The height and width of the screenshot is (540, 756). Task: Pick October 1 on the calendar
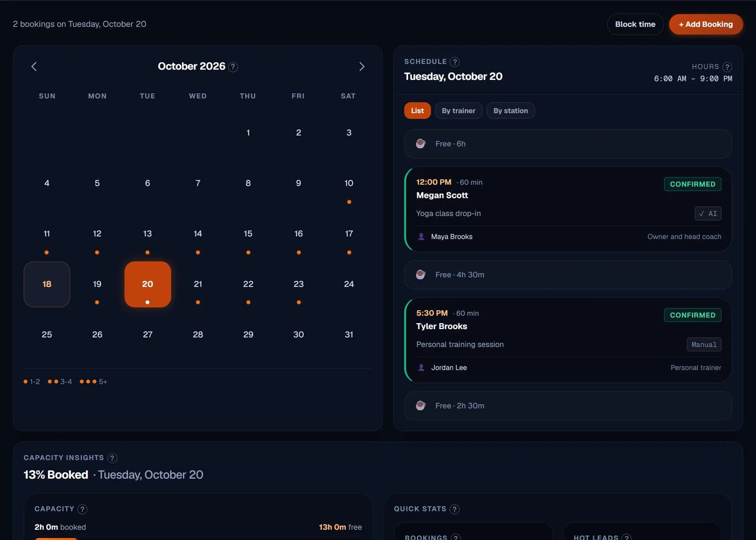(248, 133)
